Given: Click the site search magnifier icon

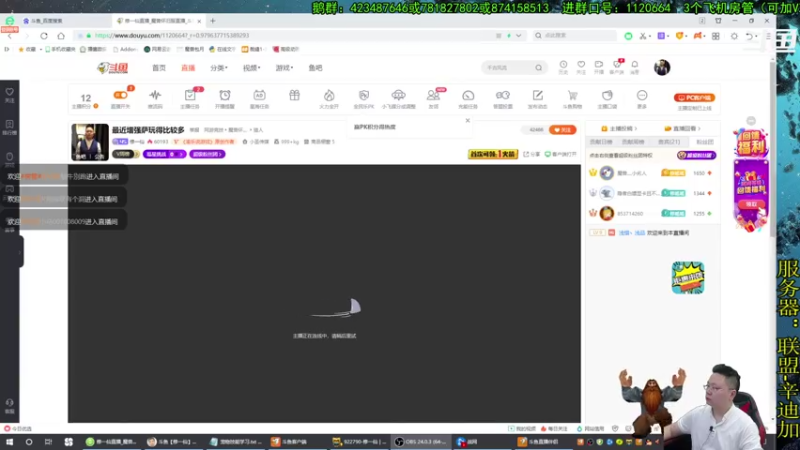Looking at the screenshot, I should (539, 67).
